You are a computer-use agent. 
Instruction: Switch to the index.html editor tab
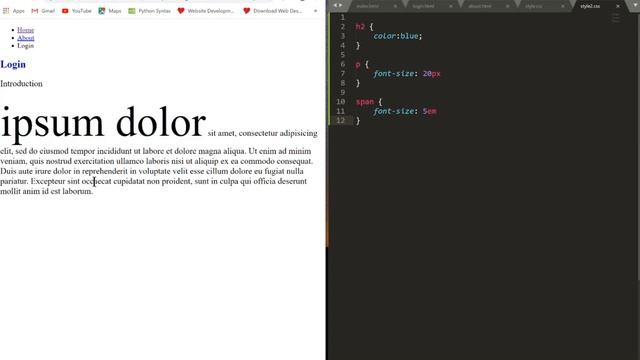(367, 6)
